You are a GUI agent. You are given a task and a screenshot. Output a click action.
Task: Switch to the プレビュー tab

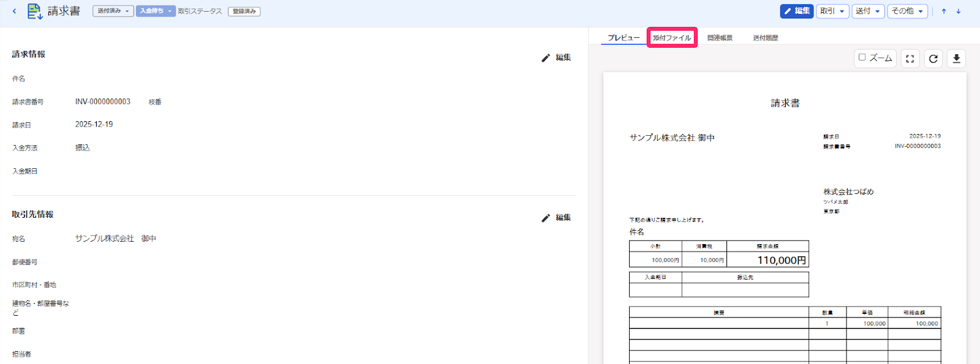(x=624, y=38)
